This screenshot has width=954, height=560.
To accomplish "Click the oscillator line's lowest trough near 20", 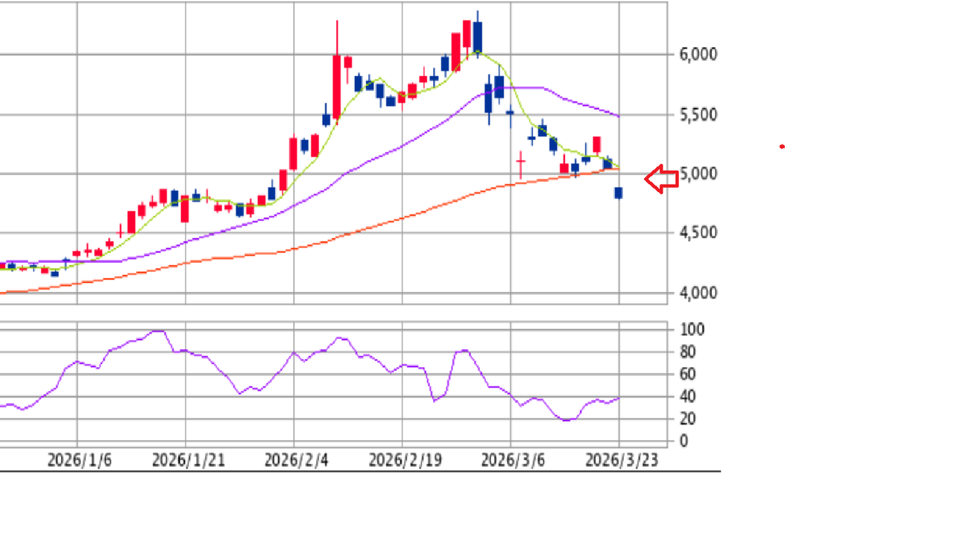I will point(567,420).
